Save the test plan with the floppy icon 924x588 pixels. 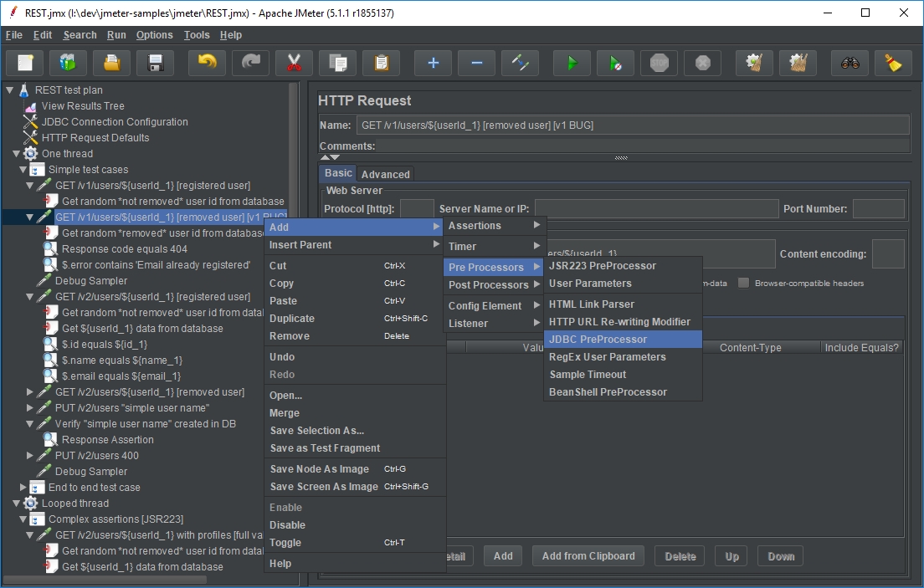tap(156, 63)
